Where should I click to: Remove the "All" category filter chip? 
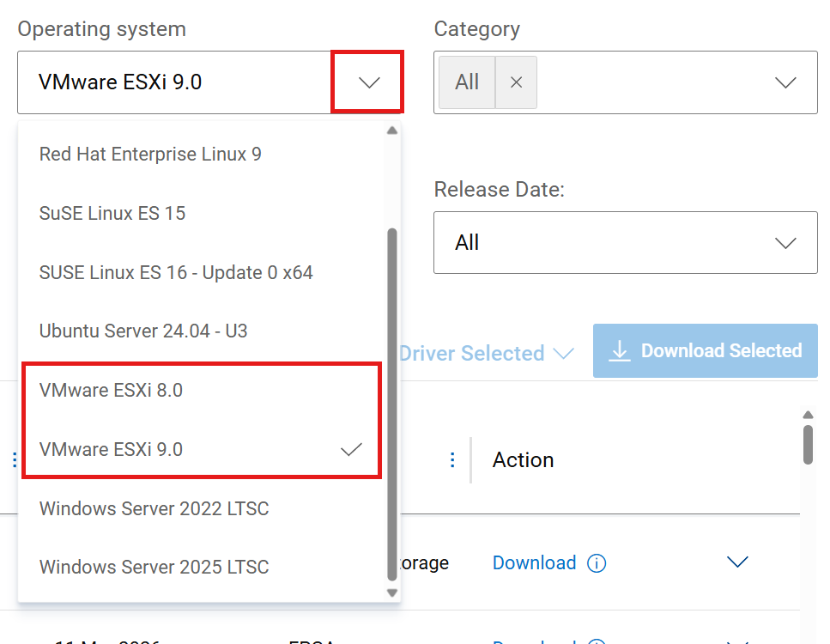click(x=518, y=82)
